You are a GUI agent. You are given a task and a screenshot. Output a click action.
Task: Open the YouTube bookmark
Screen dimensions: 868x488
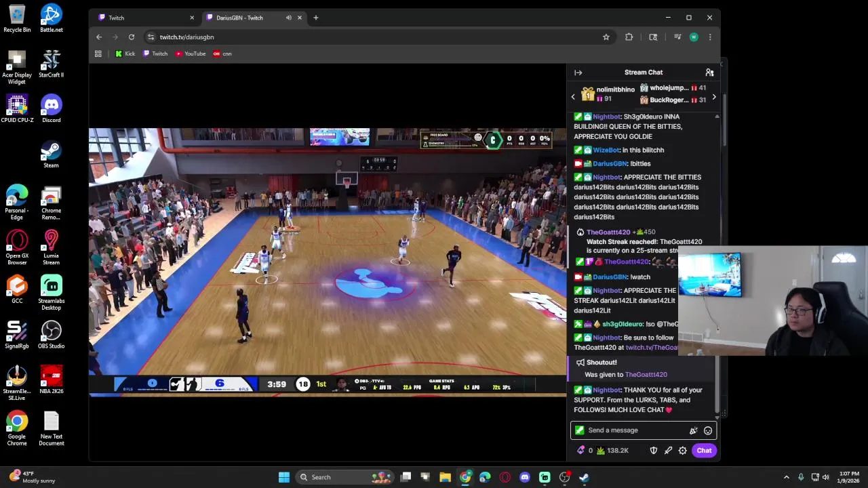coord(191,54)
